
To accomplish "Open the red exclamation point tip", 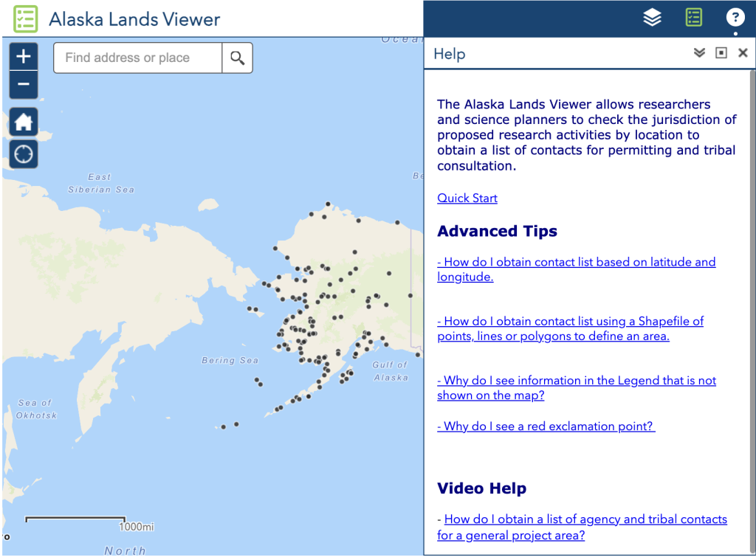I will 546,426.
